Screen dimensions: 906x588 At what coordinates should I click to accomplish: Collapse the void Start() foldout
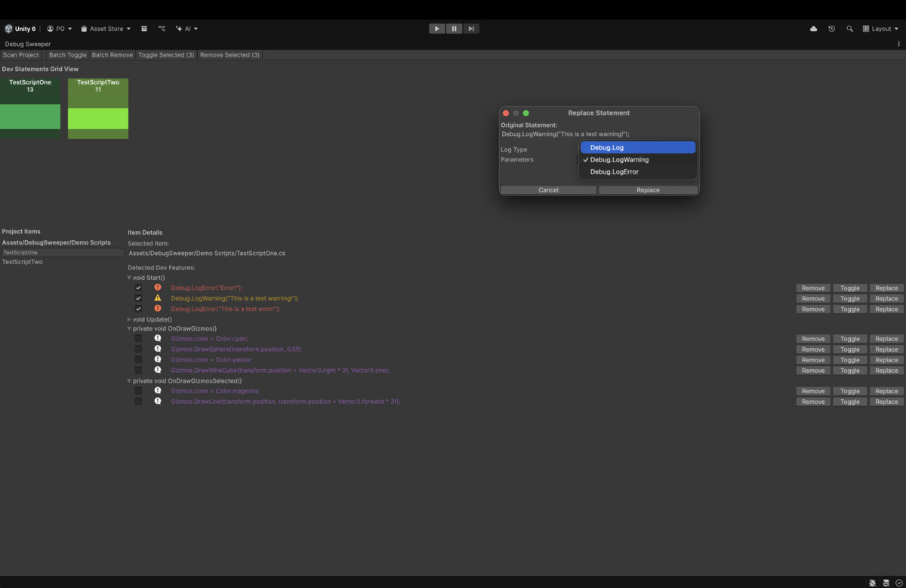[129, 278]
